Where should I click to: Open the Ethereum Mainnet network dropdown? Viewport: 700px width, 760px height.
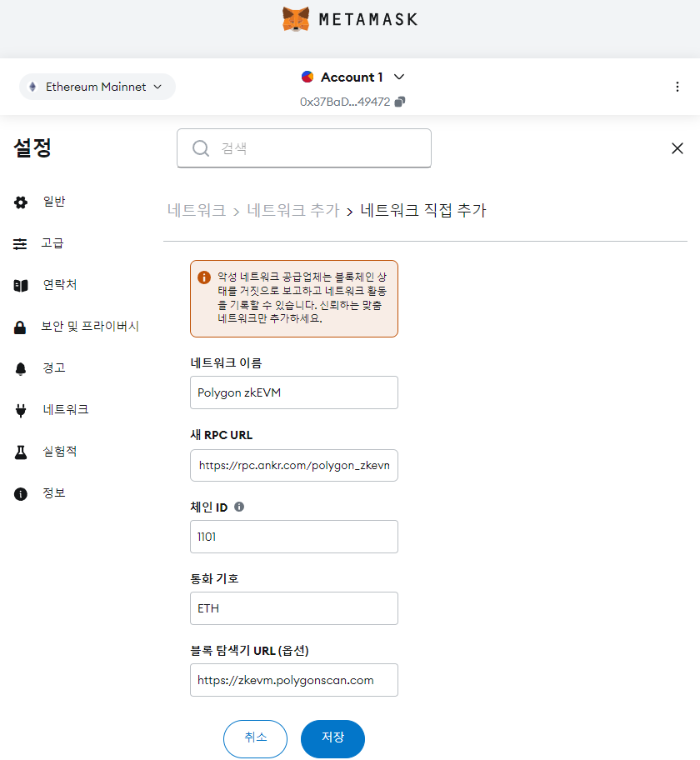pyautogui.click(x=97, y=87)
